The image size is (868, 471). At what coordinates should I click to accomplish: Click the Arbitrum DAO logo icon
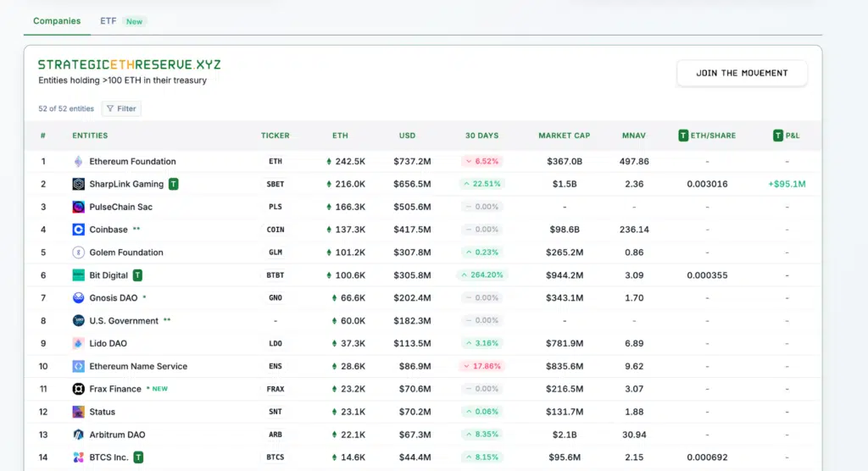[79, 435]
